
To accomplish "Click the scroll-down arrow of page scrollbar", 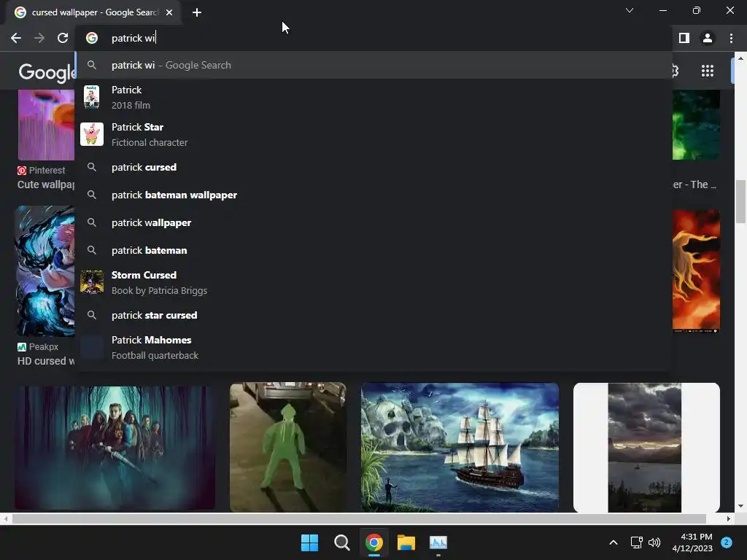I will pos(740,506).
